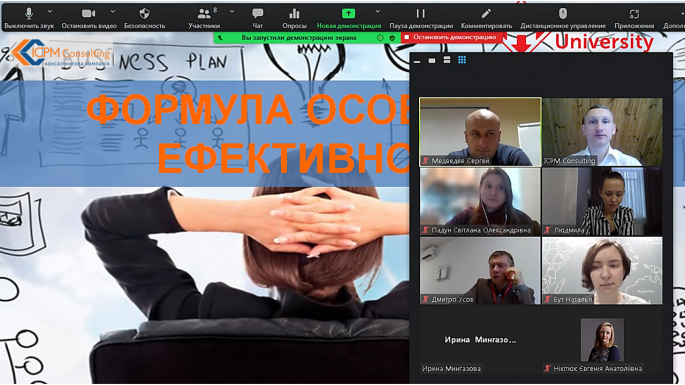Screen dimensions: 685x385
Task: Open Комментировать annotation tool
Action: (486, 18)
